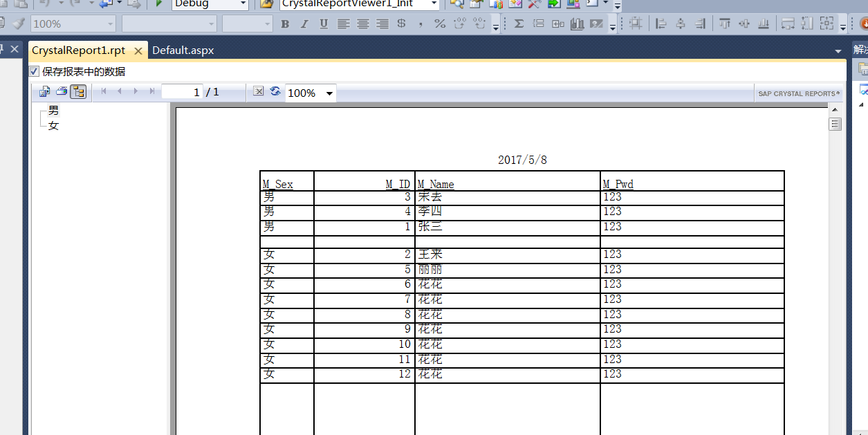The image size is (868, 435).
Task: Click the name 张三 in the report
Action: [x=430, y=226]
